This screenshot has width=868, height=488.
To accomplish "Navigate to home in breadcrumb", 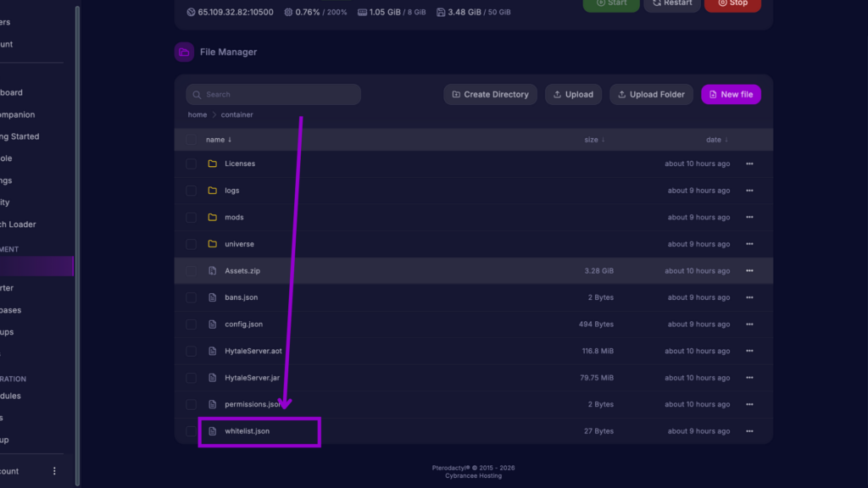I will (x=197, y=115).
